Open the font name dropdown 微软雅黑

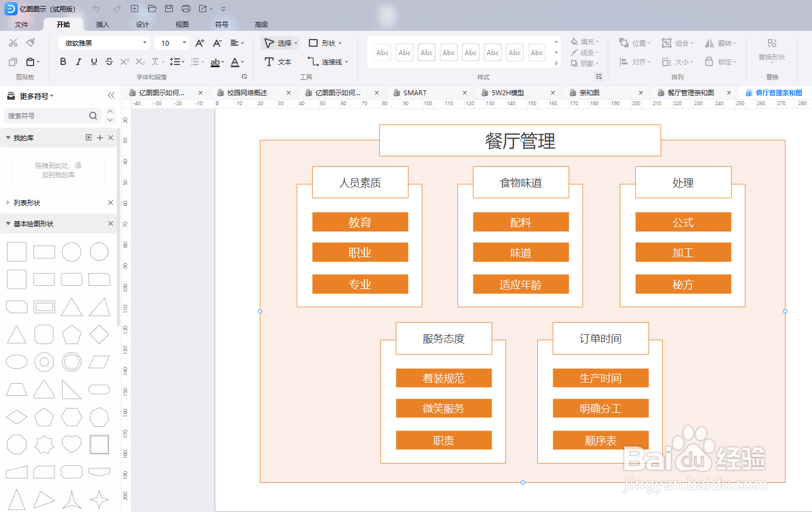104,43
